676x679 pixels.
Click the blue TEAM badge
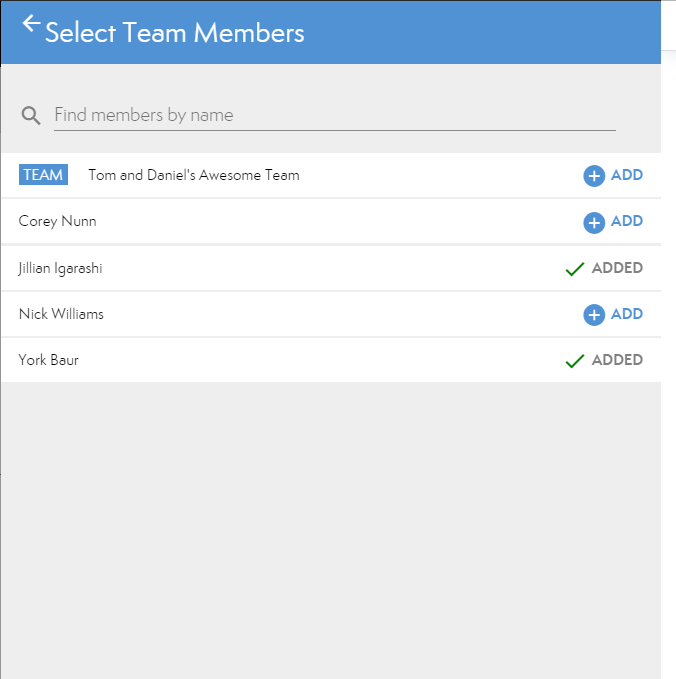click(43, 175)
